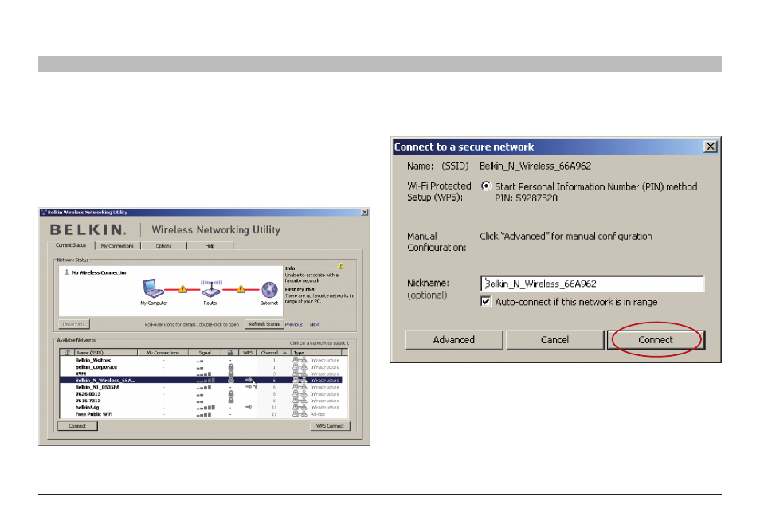Toggle the Channel column sort arrow
Viewport: 760px width, 532px height.
click(x=284, y=353)
